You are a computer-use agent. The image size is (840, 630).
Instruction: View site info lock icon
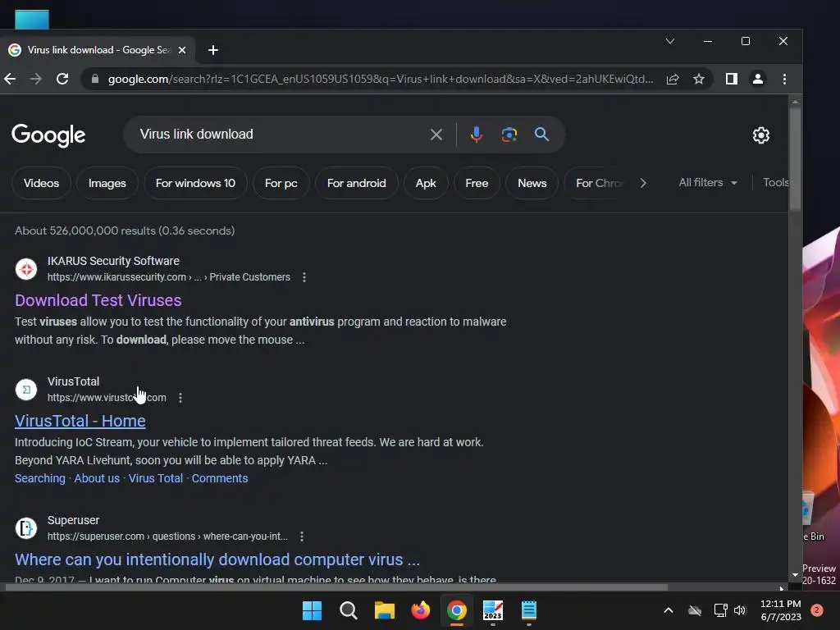coord(95,80)
